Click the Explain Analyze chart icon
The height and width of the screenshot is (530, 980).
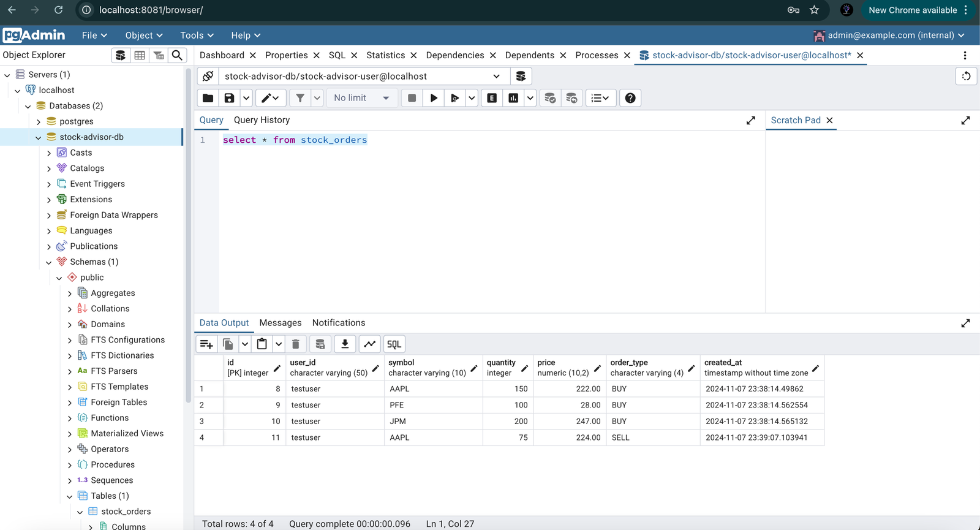pyautogui.click(x=513, y=98)
